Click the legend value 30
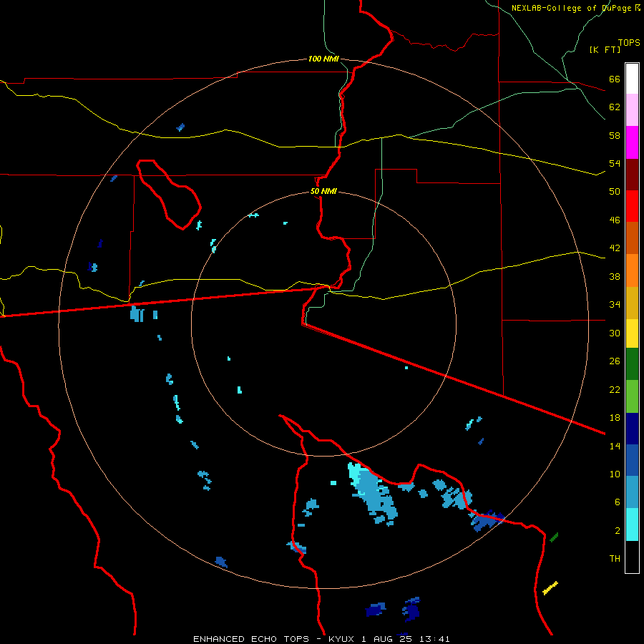Screen dimensions: 644x644 [615, 333]
